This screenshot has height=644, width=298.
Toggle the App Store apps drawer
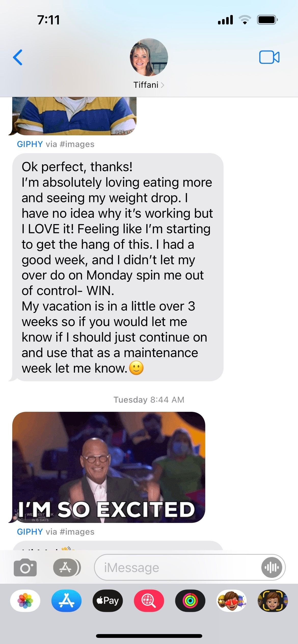67,567
